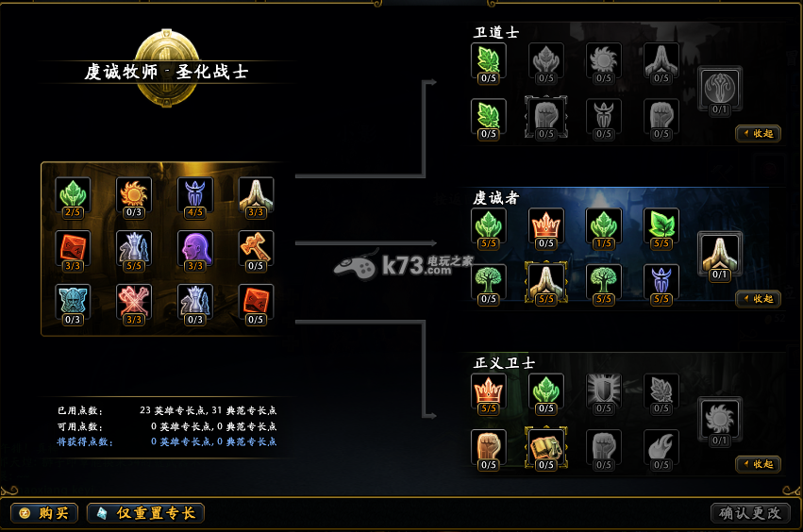The image size is (803, 532).
Task: Click the purple hooded head feat 3/3
Action: pyautogui.click(x=195, y=251)
